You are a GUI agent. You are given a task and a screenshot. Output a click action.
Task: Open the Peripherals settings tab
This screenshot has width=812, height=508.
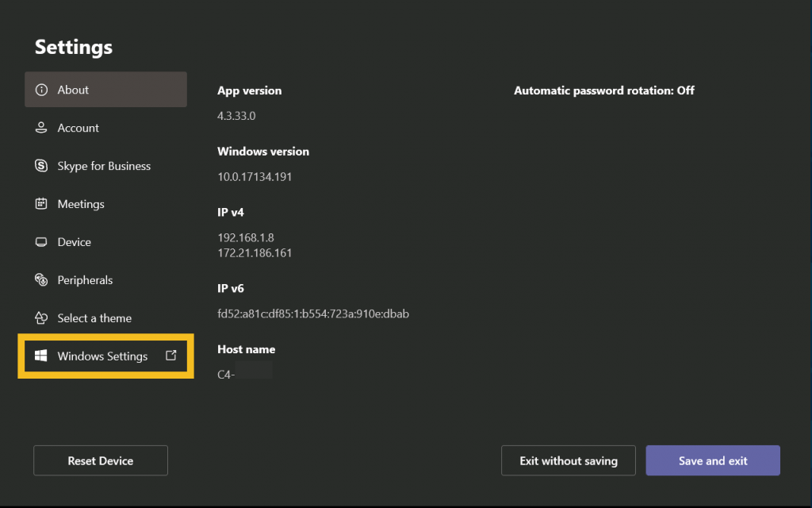[105, 280]
